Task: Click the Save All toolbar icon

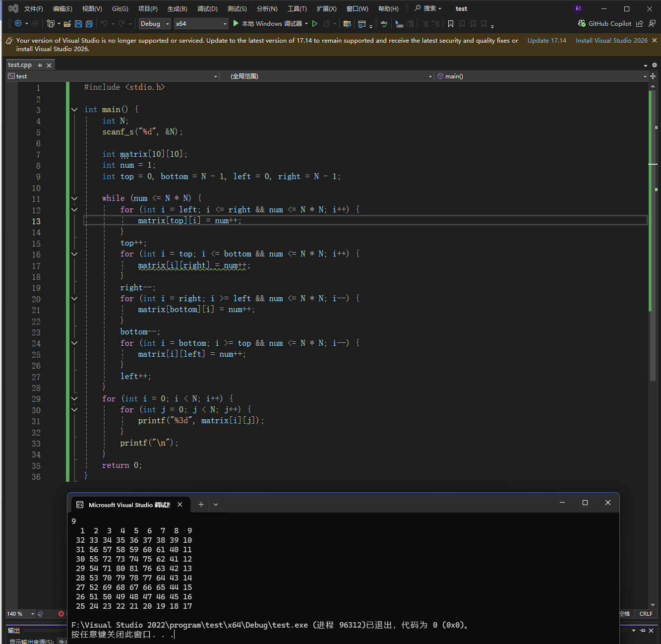Action: [x=89, y=24]
